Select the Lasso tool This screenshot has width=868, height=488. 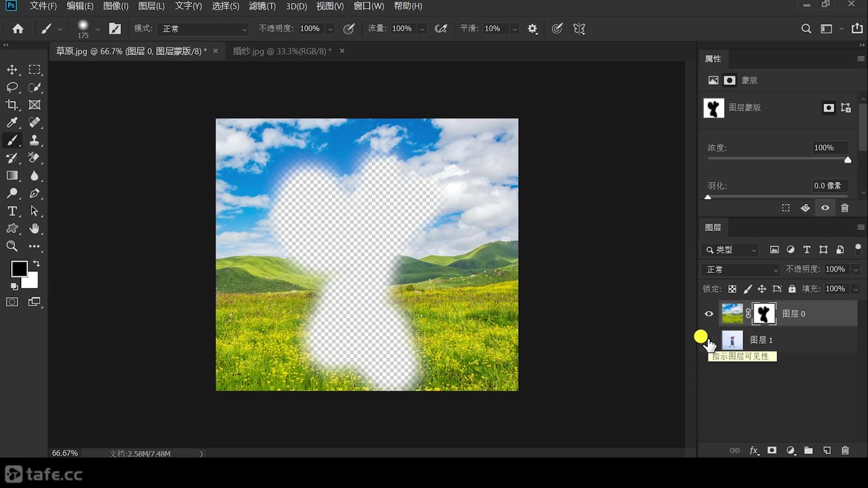[x=12, y=87]
